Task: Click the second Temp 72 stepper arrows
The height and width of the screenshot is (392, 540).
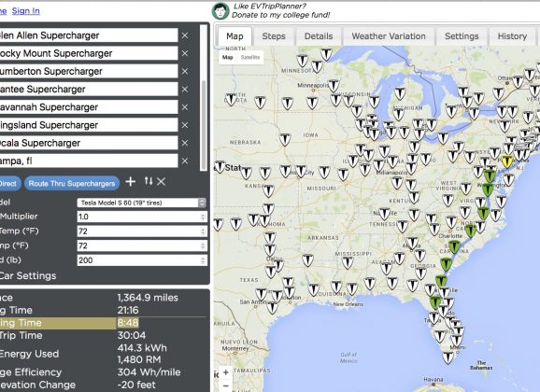Action: pos(203,245)
